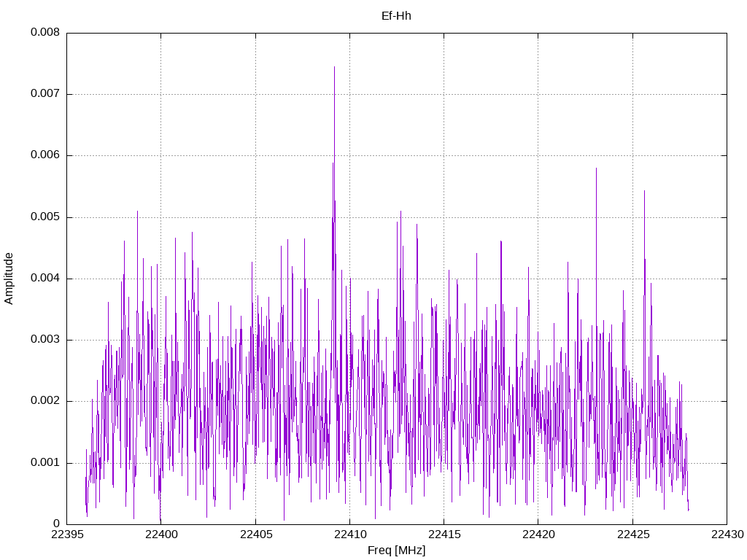This screenshot has width=747, height=560.
Task: Click the Ef-Hh plot title
Action: tap(396, 16)
